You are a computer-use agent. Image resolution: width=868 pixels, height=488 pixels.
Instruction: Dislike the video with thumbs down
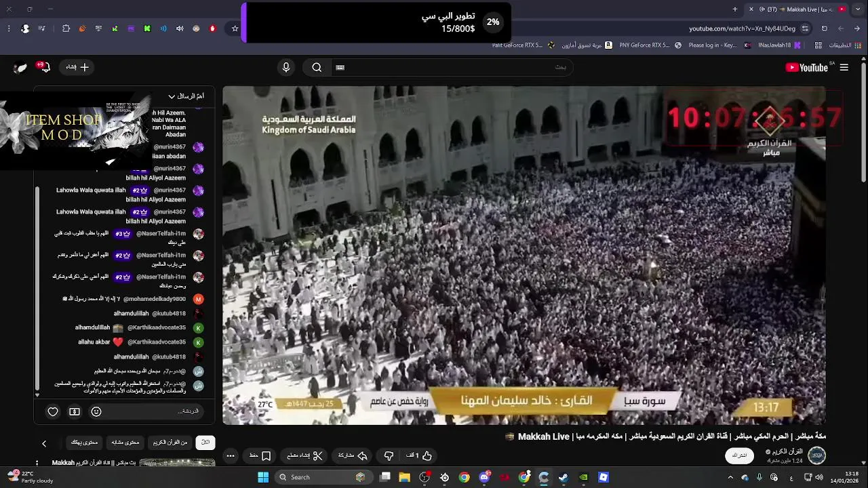tap(389, 455)
